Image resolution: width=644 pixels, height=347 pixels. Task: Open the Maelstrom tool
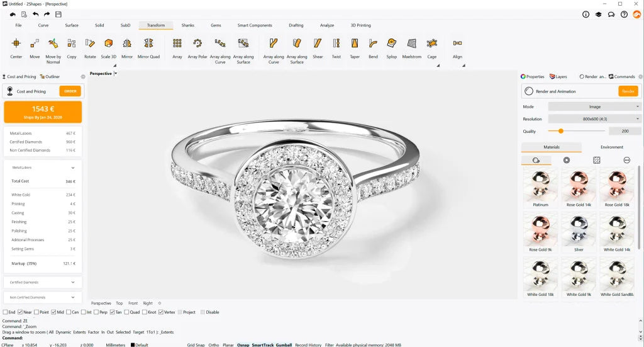point(411,43)
